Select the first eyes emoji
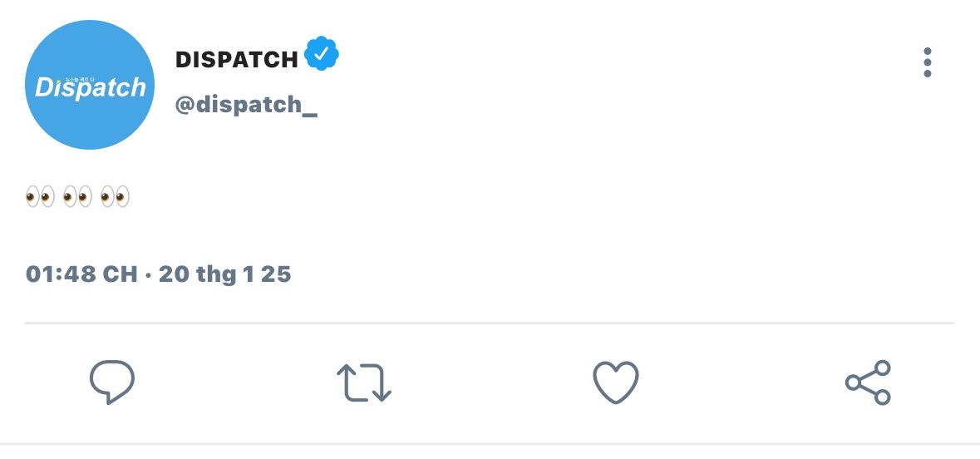This screenshot has height=459, width=980. pos(40,196)
